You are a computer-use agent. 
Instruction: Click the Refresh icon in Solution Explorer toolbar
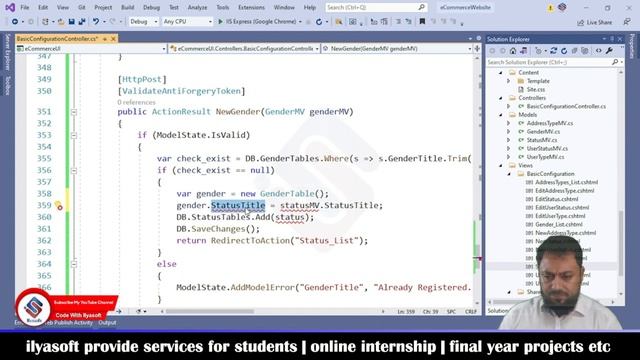tap(564, 51)
